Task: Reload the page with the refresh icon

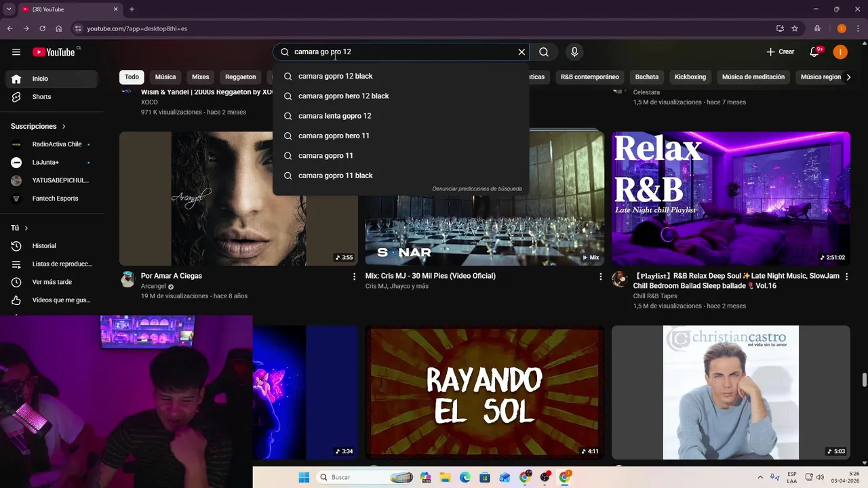Action: [x=42, y=28]
